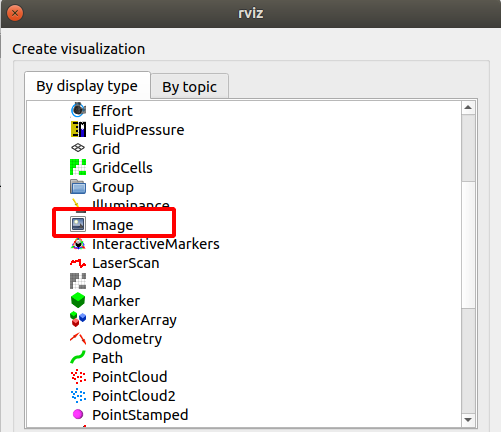
Task: Switch to the By topic tab
Action: click(189, 87)
